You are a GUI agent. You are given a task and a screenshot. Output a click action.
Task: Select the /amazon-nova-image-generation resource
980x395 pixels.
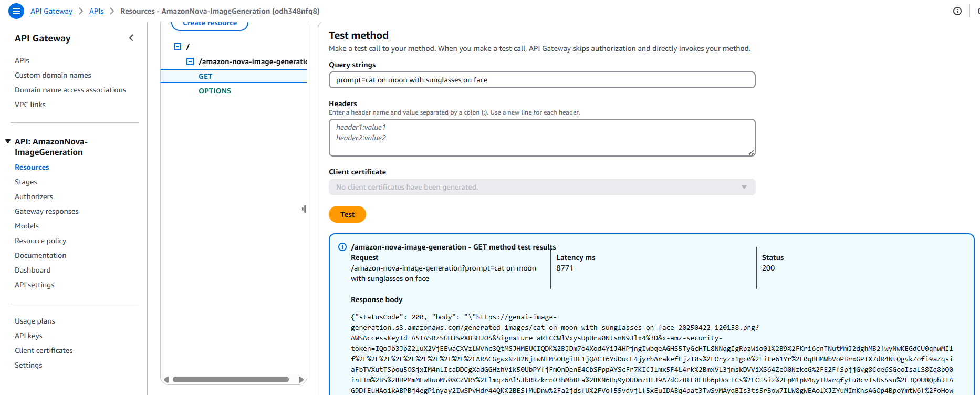[x=253, y=61]
